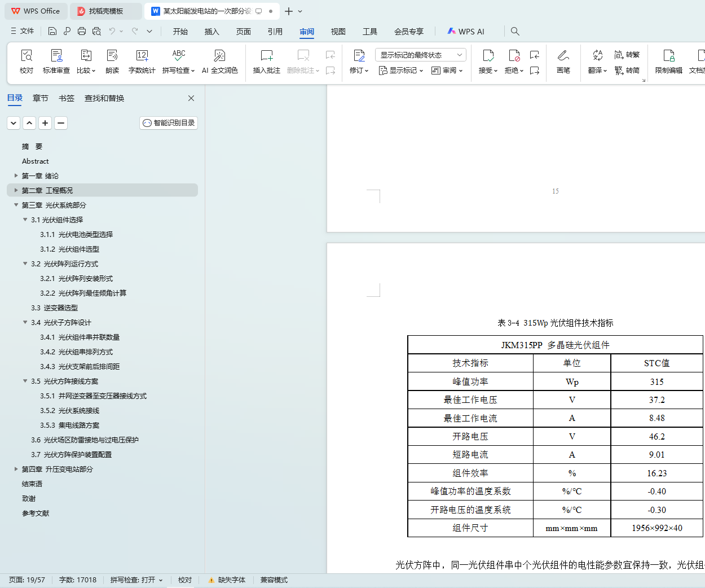Click the table cell showing 46.2
Viewport: 705px width, 588px height.
pos(657,436)
